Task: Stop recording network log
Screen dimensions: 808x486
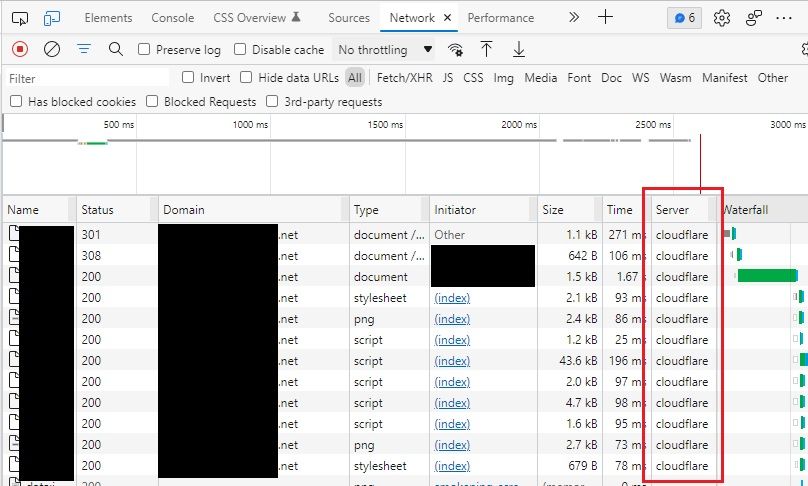Action: point(20,49)
